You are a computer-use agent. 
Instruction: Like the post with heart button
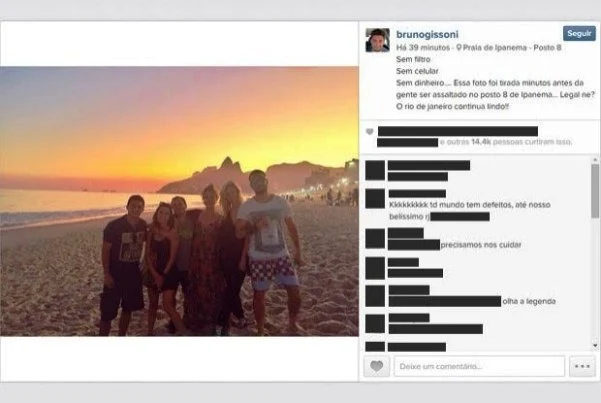[x=376, y=366]
